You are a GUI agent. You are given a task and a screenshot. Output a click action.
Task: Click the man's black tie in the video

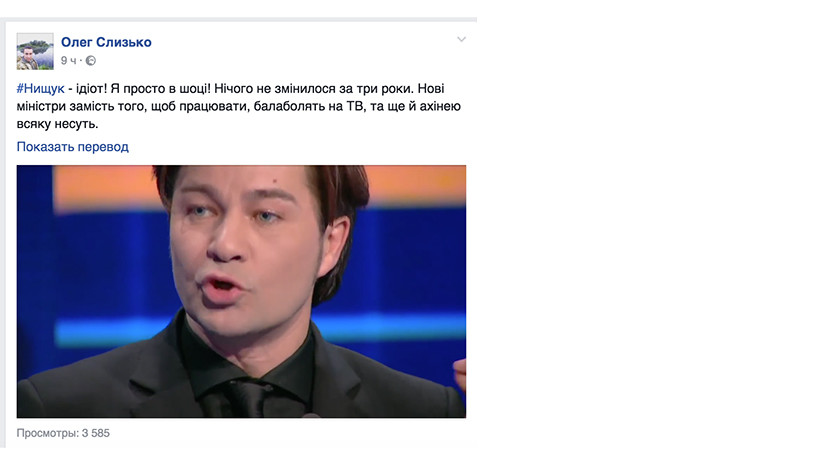(x=248, y=398)
